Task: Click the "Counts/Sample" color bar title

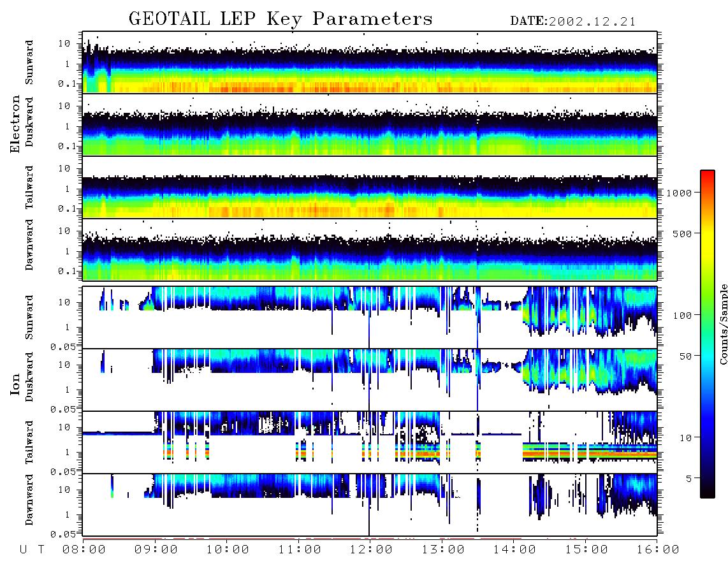Action: click(723, 324)
